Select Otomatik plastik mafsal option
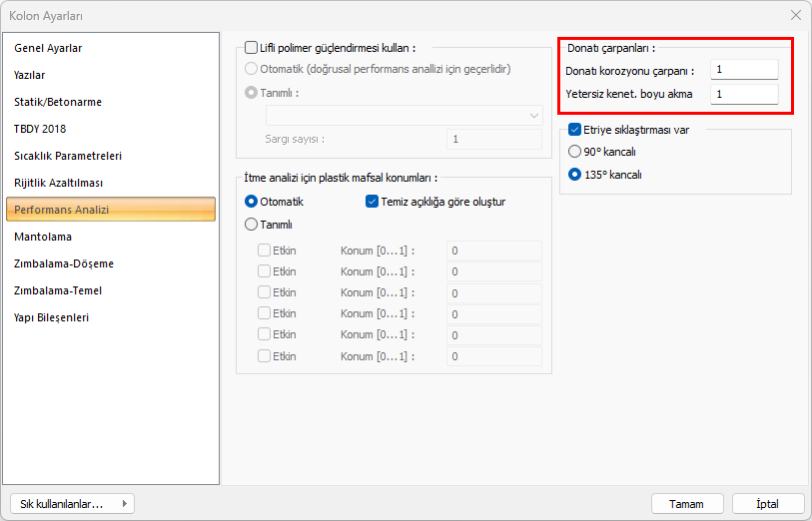This screenshot has height=521, width=812. pyautogui.click(x=251, y=202)
